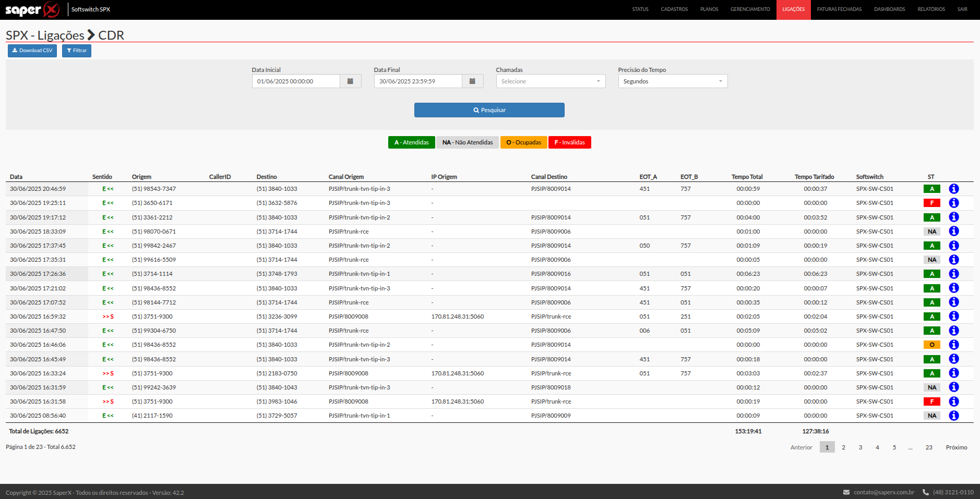Open calendar picker for Data Inicial
Viewport: 980px width, 499px height.
[x=350, y=81]
